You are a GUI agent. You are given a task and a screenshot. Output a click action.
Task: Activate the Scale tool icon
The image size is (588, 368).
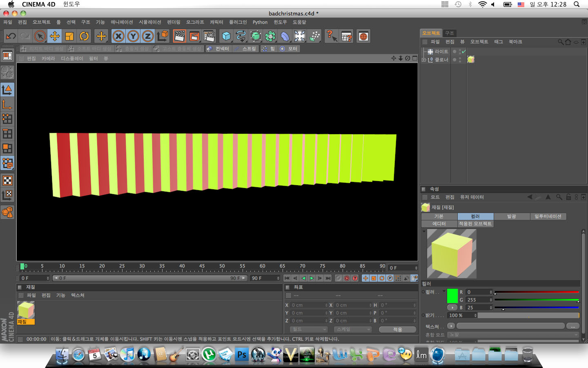69,36
